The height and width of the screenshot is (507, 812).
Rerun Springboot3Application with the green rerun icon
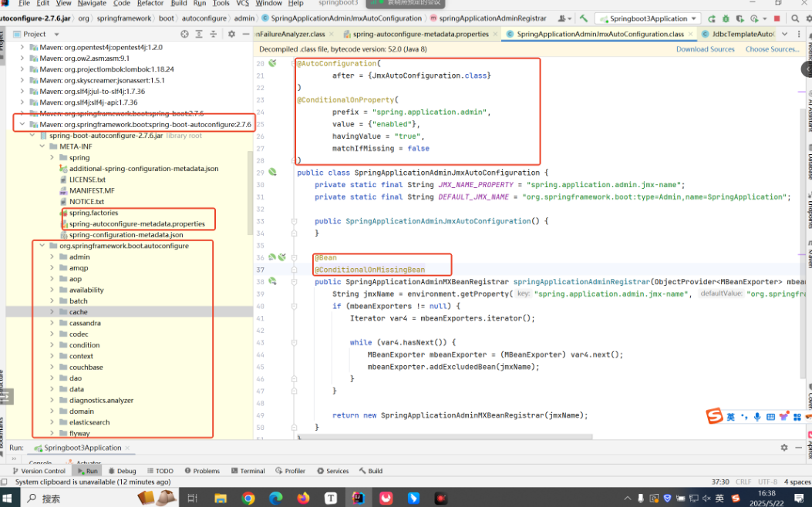click(712, 18)
